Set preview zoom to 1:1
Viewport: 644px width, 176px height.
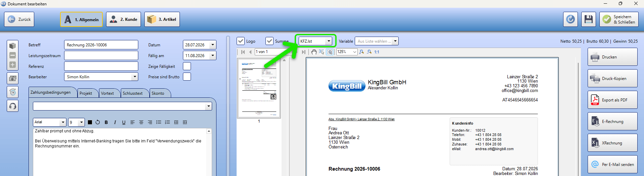[377, 52]
